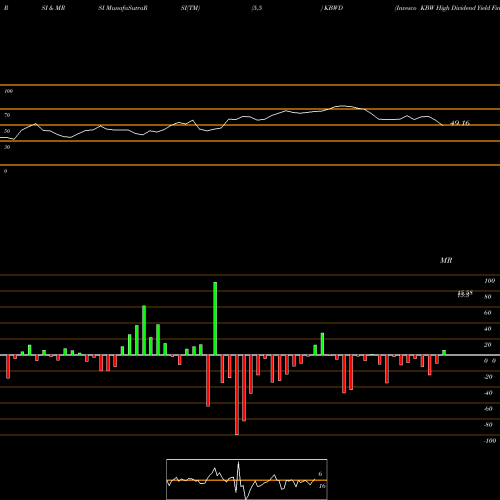Click 'Invesco KBW High Dividend Yield' title
The width and height of the screenshot is (500, 500).
pos(447,8)
